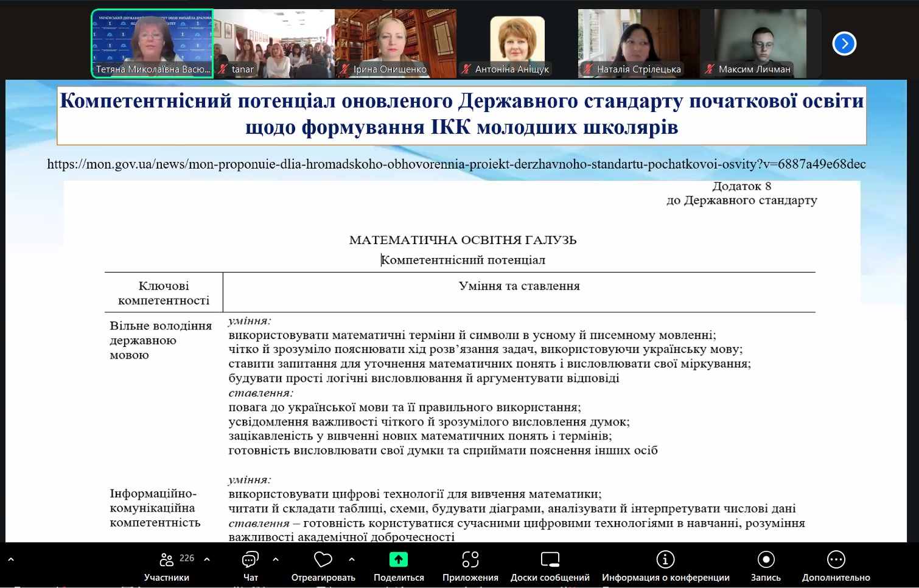
Task: Expand the arrow next to Отреагировать
Action: click(352, 559)
